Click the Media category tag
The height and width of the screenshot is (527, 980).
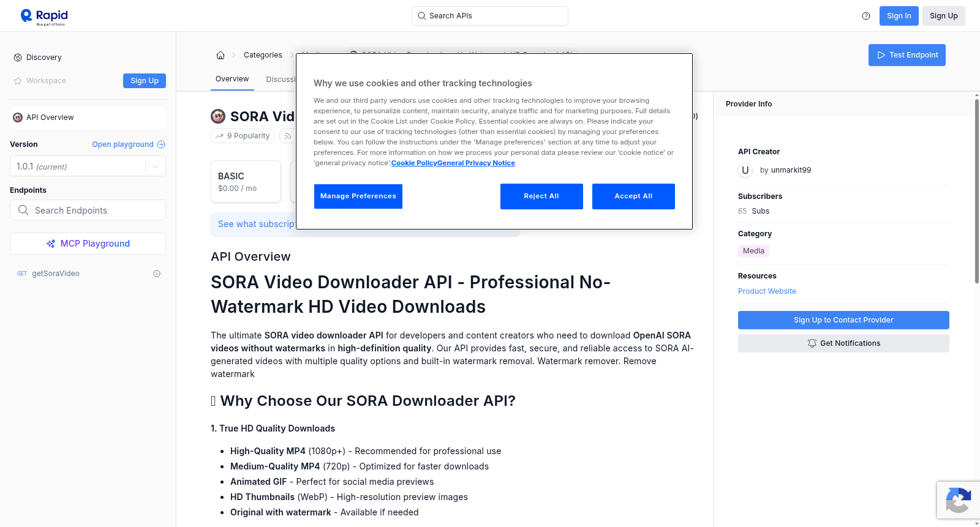(x=753, y=251)
